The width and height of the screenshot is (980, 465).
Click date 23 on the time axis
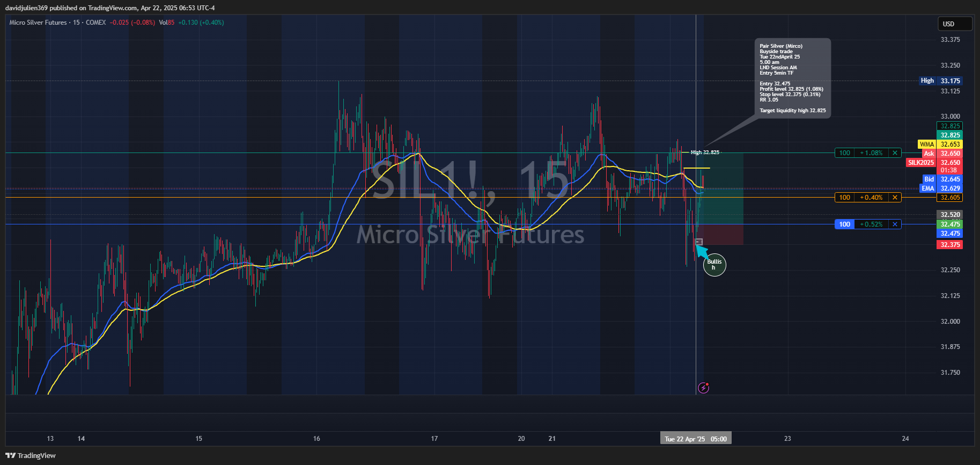click(787, 439)
